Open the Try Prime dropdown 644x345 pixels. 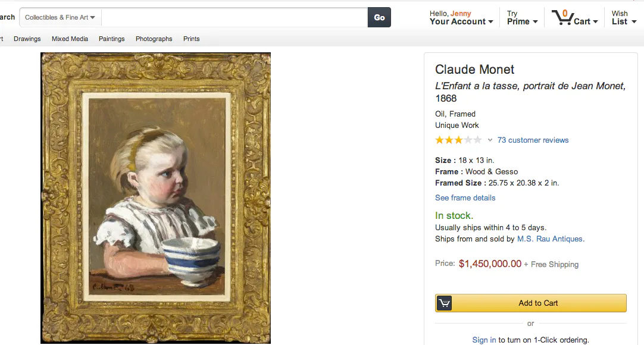[x=522, y=21]
